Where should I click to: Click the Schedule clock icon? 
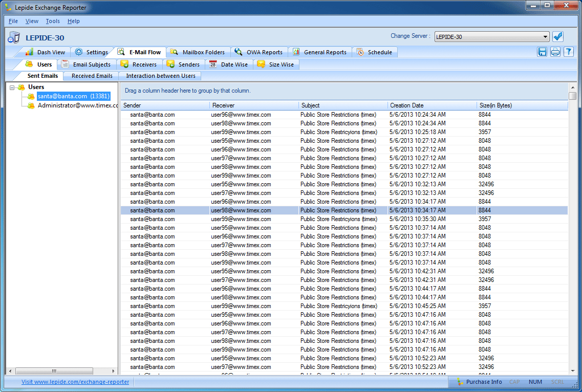coord(360,52)
